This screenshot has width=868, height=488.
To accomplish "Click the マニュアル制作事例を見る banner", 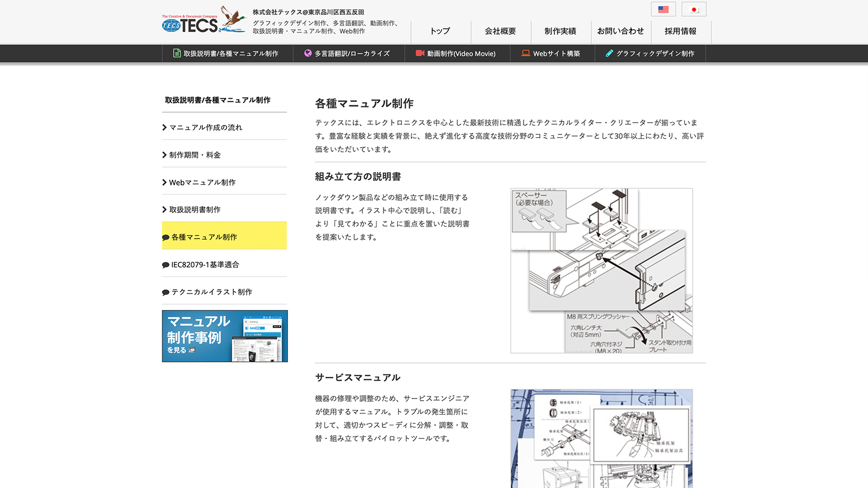I will pos(225,336).
